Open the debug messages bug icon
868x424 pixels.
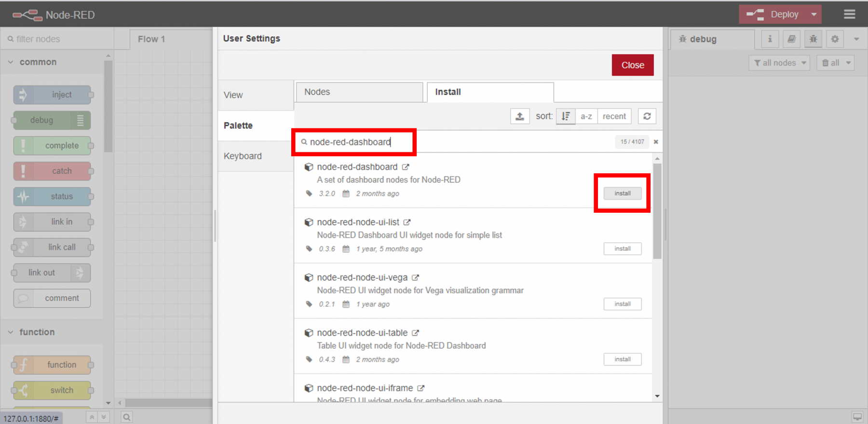(813, 39)
